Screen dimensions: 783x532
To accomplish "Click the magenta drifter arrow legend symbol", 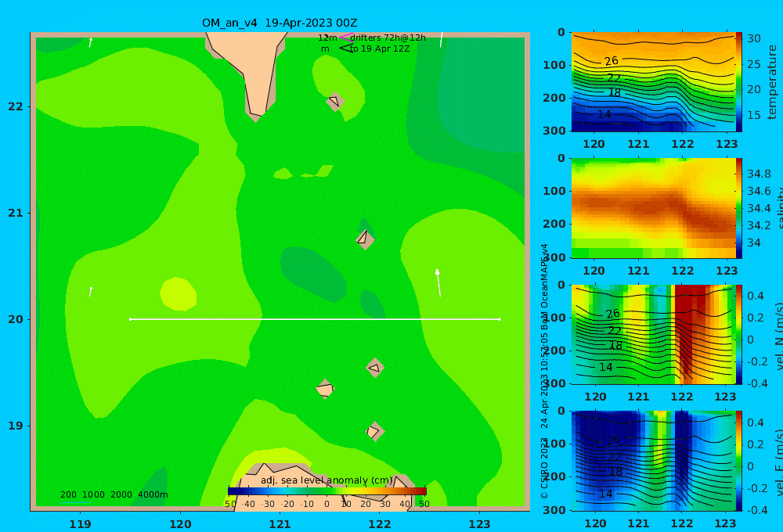I will (x=346, y=38).
